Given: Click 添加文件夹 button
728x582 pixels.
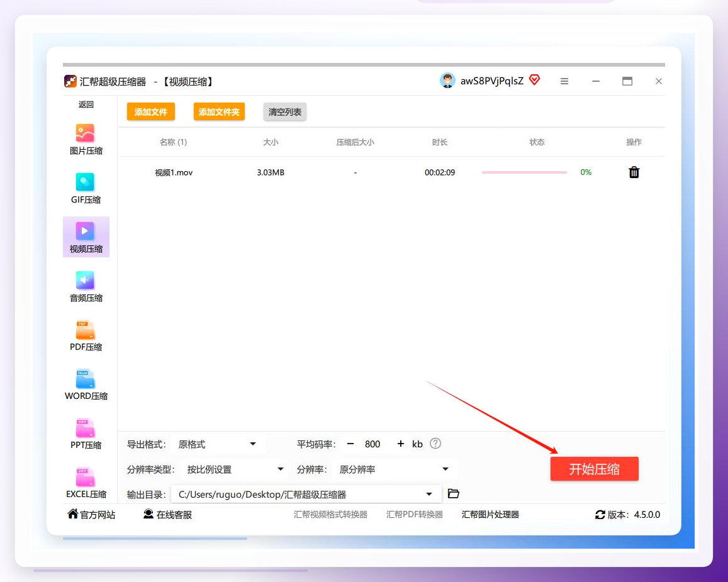Looking at the screenshot, I should (219, 112).
